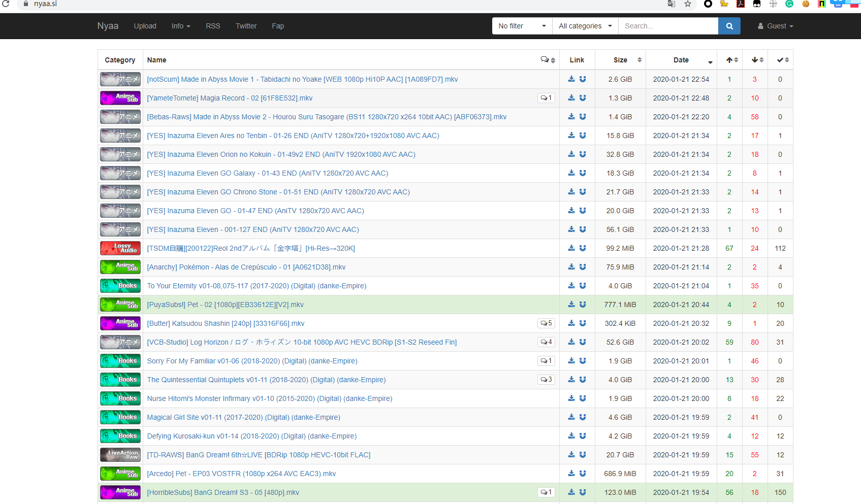Click the Lossy Audio category badge
Screen dimensions: 861x504
pos(120,248)
